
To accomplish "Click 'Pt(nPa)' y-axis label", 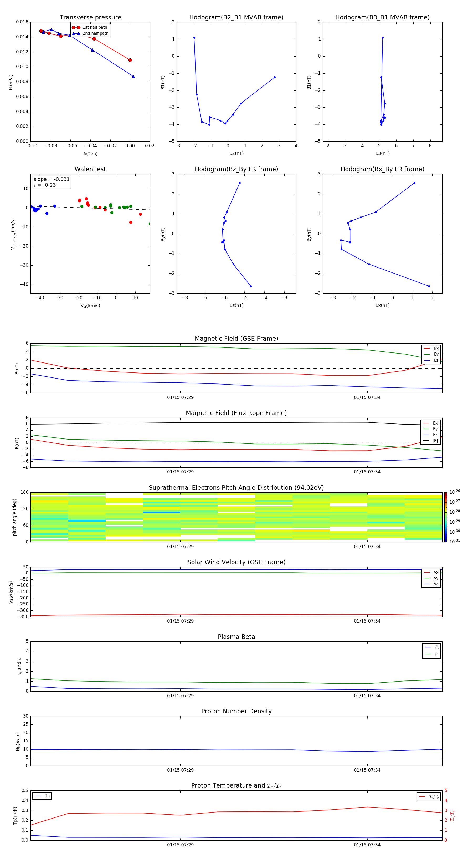I will [x=11, y=82].
